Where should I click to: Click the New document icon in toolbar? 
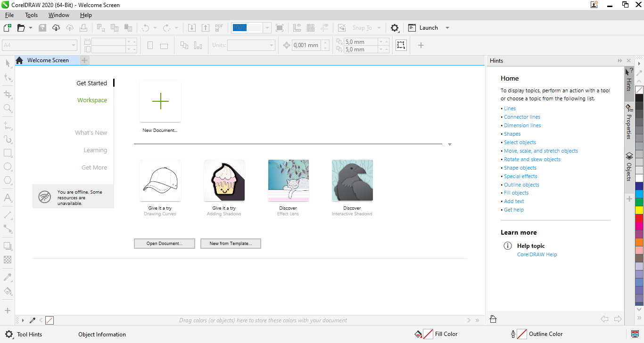point(7,28)
